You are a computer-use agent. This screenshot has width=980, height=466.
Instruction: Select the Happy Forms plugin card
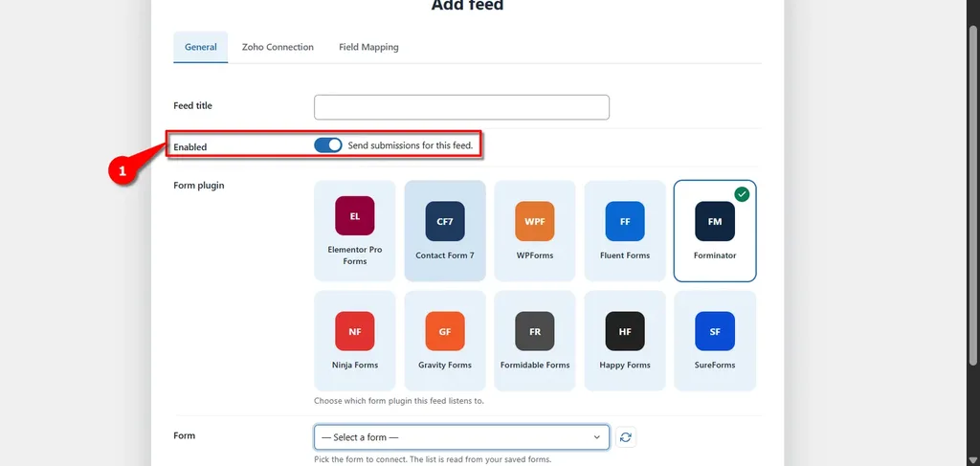[625, 341]
